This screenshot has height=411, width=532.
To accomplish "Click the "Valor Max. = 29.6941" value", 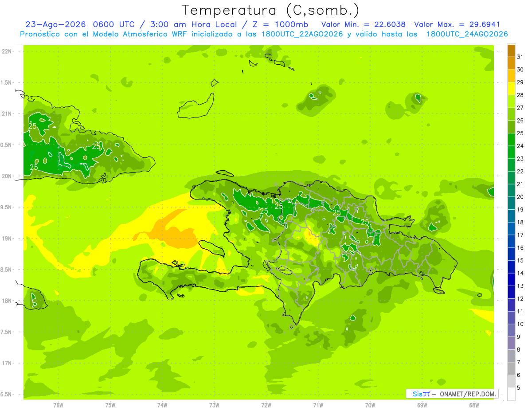I will 457,24.
